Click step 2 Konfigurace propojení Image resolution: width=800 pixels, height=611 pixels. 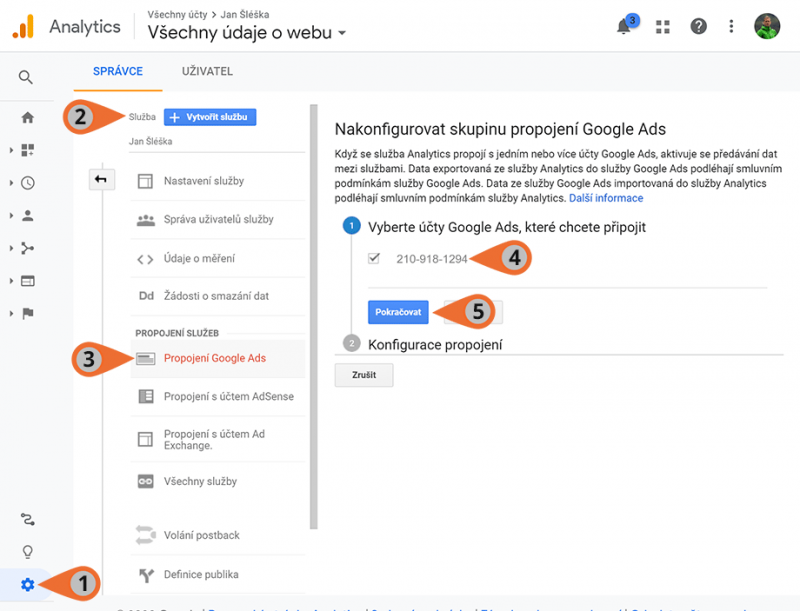(435, 345)
